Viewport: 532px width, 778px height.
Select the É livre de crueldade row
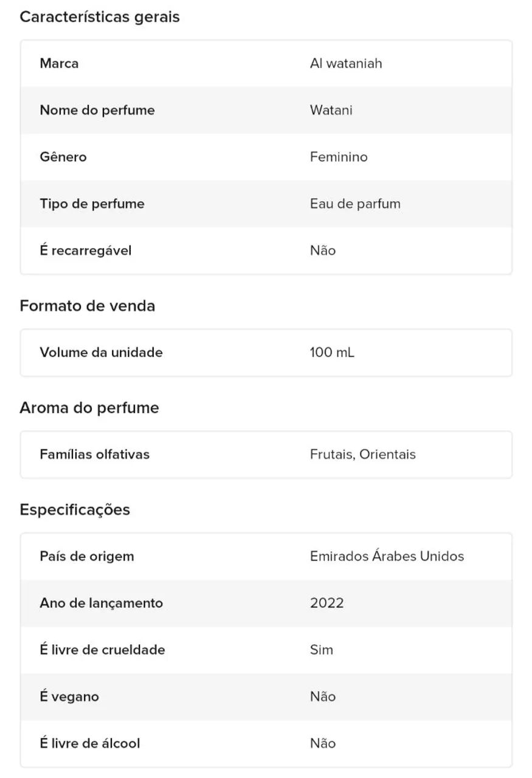(266, 650)
